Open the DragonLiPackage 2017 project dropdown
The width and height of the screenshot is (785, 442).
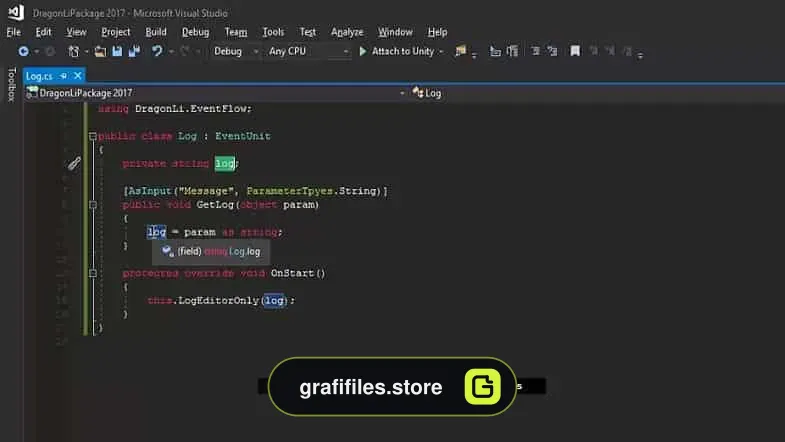216,93
